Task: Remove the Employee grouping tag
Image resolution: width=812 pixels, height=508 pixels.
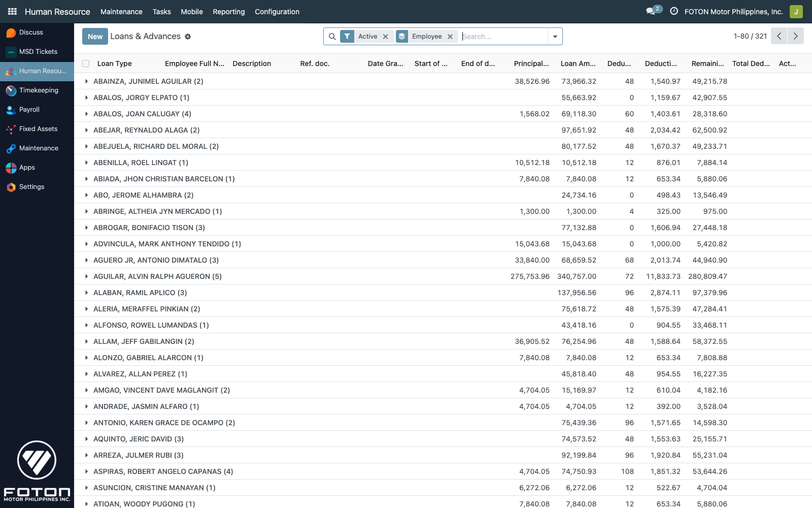Action: coord(450,36)
